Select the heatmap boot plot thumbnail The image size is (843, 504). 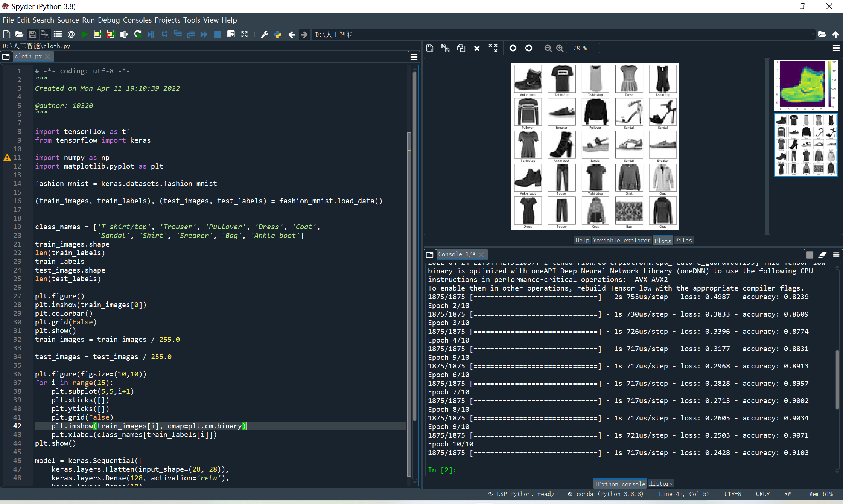(805, 85)
